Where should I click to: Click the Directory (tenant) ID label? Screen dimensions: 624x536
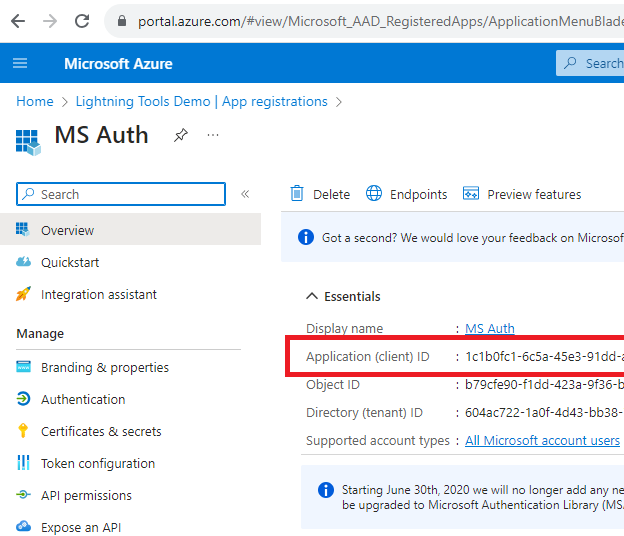364,413
